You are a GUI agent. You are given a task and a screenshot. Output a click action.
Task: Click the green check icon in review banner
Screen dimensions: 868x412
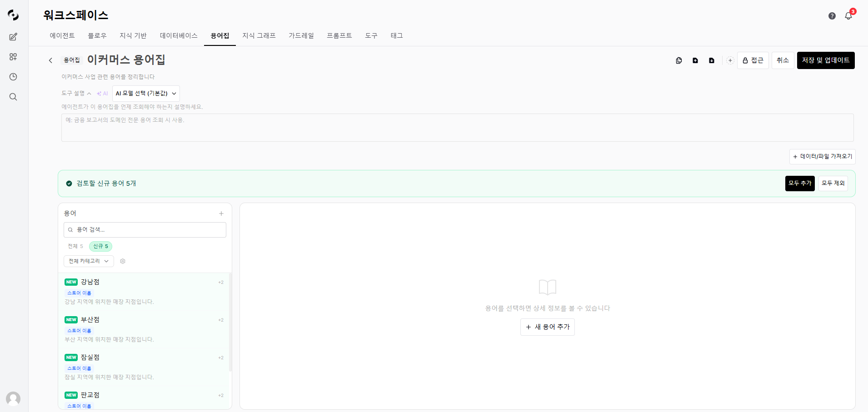coord(69,184)
